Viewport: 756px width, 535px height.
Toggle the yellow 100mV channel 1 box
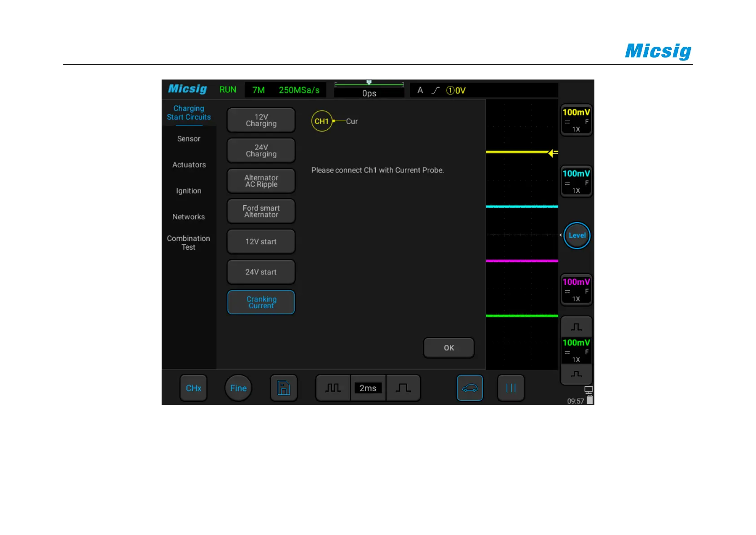(576, 120)
